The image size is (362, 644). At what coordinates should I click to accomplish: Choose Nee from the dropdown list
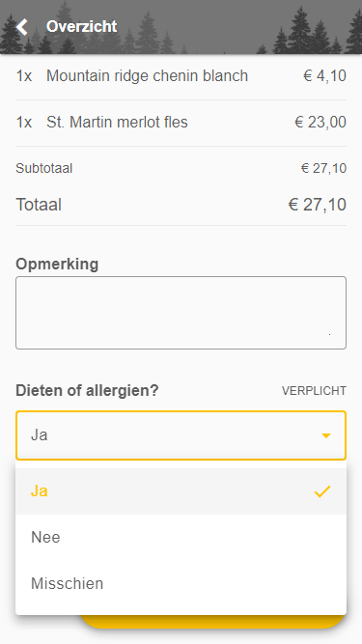[x=181, y=537]
